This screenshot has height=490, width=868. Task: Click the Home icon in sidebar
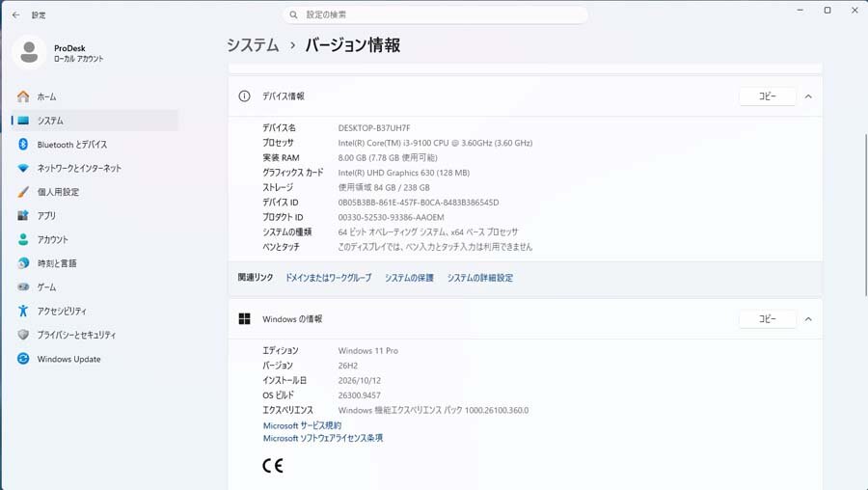click(23, 96)
